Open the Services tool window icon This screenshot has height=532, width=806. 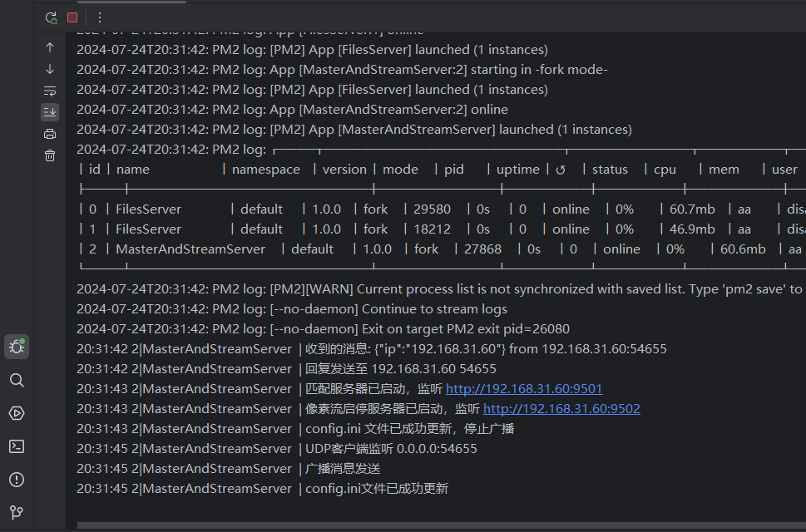pos(17,413)
